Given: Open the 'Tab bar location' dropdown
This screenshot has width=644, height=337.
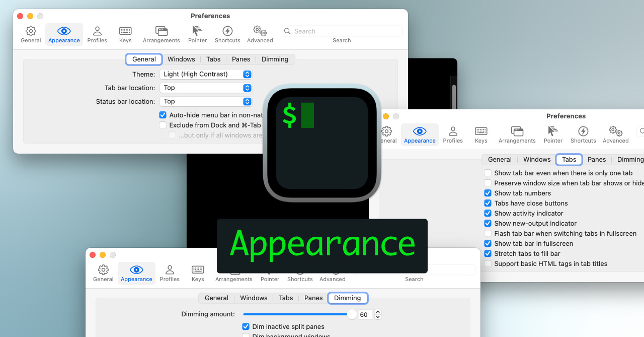Looking at the screenshot, I should pos(206,88).
